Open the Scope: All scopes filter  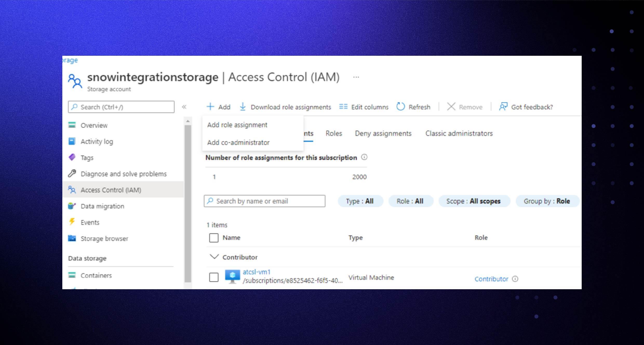coord(474,201)
